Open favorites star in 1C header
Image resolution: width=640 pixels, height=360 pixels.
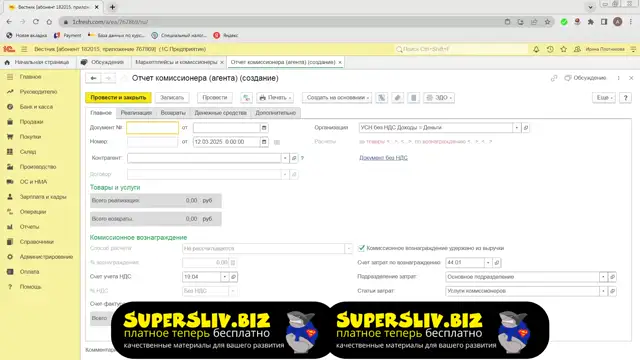564,49
